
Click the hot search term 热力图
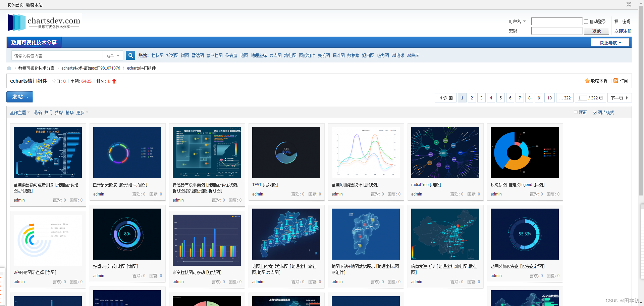coord(383,55)
